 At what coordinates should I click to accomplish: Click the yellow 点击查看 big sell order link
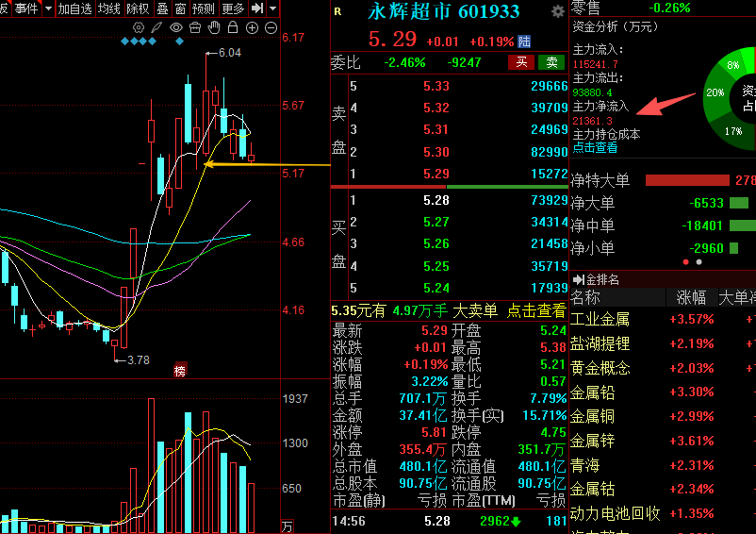536,311
